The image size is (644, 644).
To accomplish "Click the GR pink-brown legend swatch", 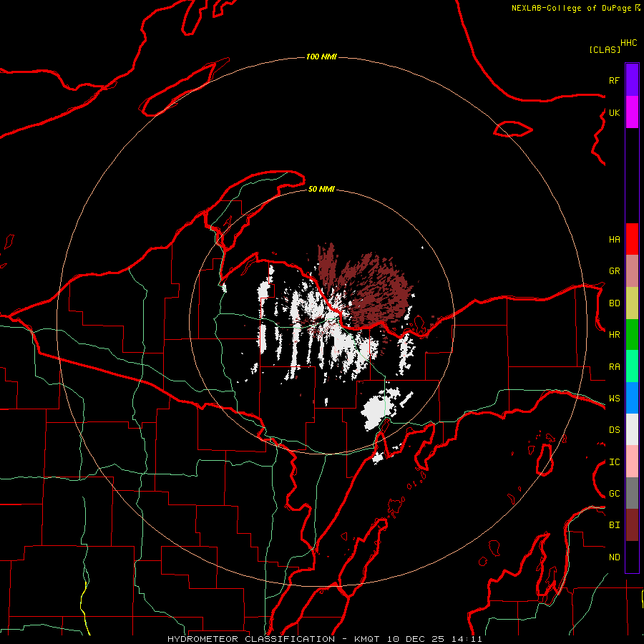I will tap(632, 271).
